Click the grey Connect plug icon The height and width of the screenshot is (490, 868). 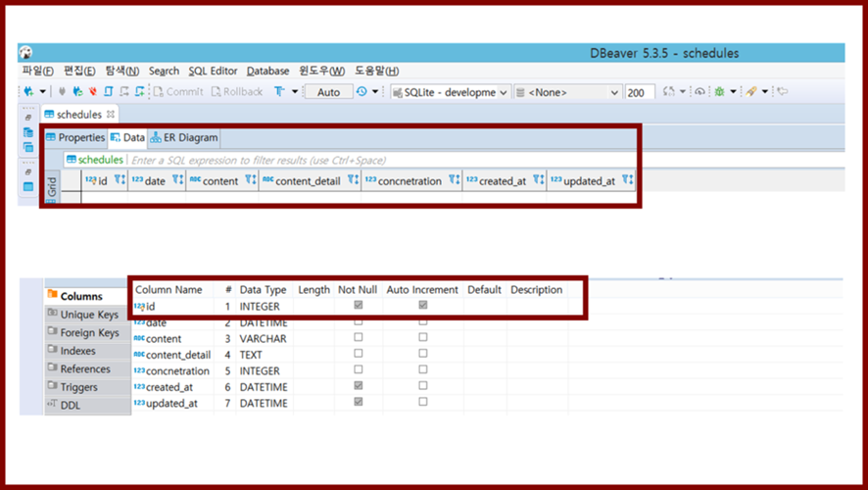point(62,92)
